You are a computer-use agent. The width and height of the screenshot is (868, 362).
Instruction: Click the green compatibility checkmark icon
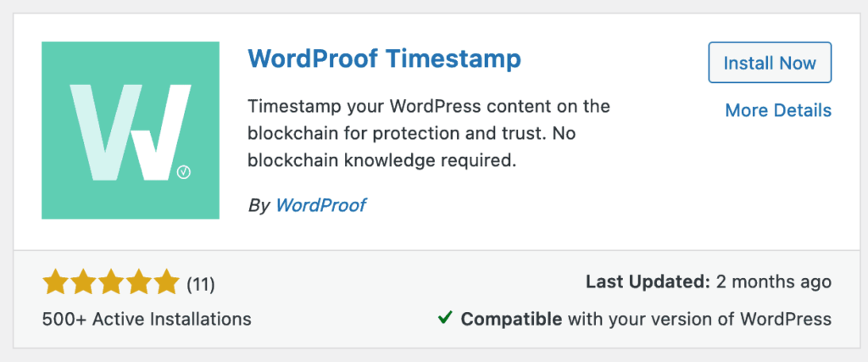point(445,318)
